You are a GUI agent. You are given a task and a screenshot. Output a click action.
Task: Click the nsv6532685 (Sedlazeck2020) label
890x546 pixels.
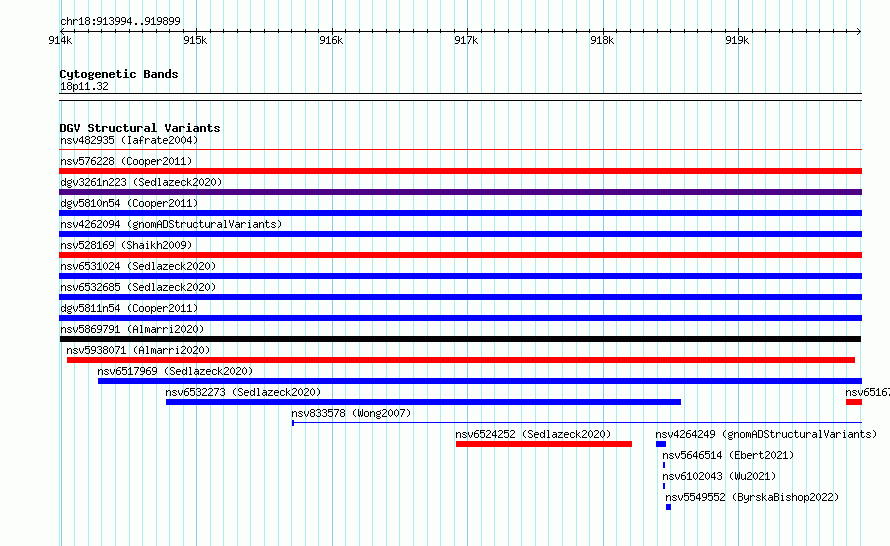[138, 287]
